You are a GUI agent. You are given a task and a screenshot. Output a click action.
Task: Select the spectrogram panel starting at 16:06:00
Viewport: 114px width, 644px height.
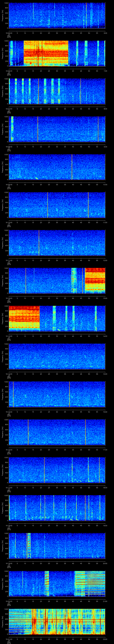pos(57,53)
